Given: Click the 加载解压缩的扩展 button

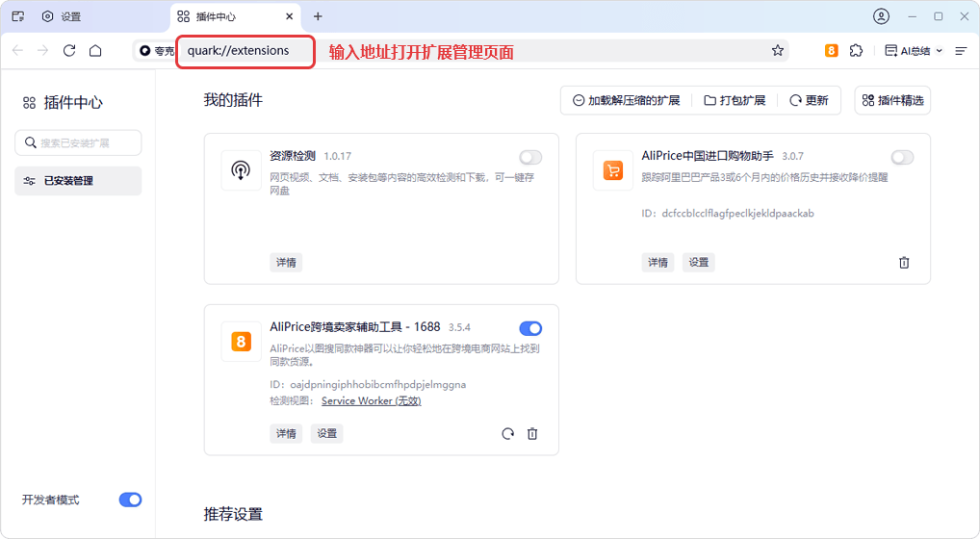Looking at the screenshot, I should 626,100.
